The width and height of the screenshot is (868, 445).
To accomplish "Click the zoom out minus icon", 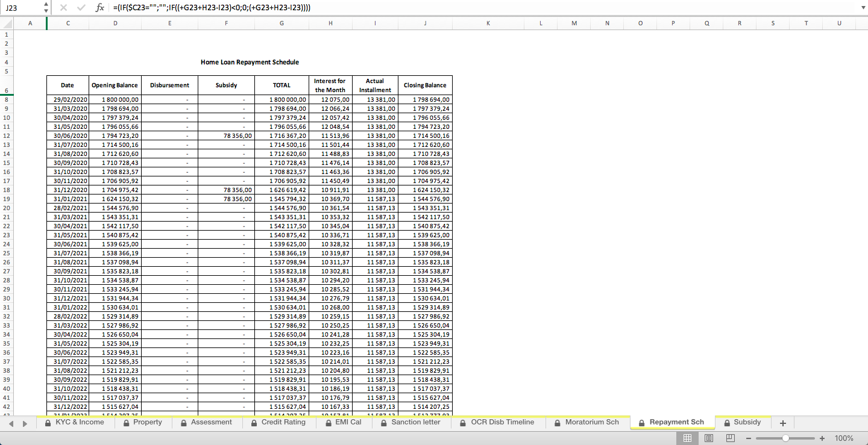I will (749, 438).
